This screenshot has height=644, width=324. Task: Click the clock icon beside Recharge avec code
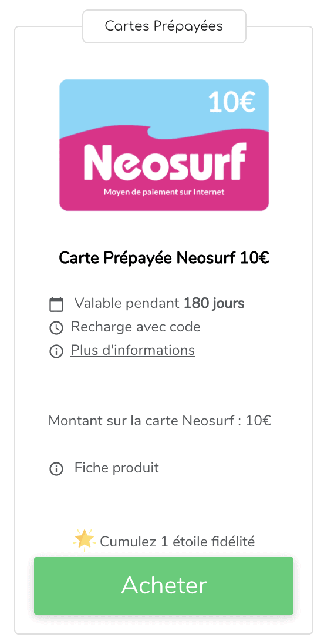pyautogui.click(x=56, y=328)
